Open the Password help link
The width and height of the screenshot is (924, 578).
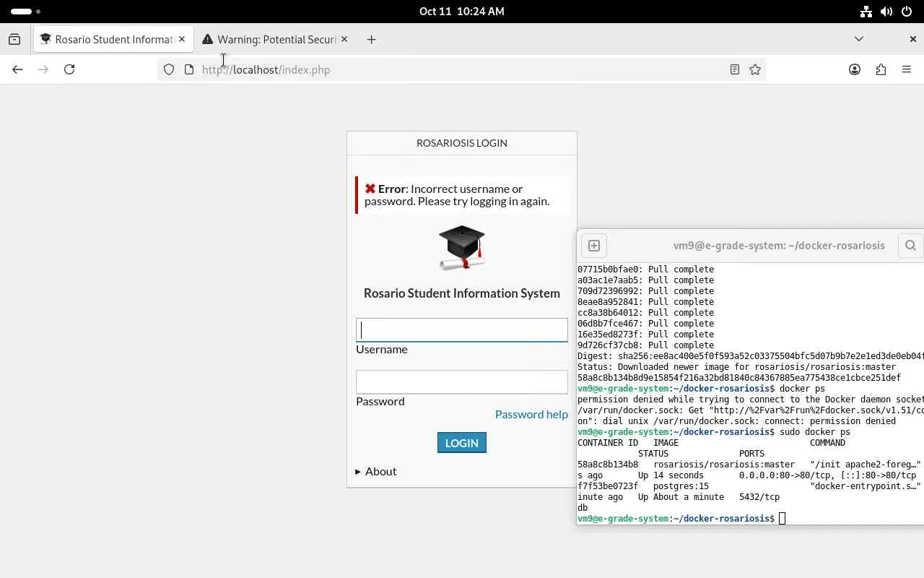click(531, 414)
